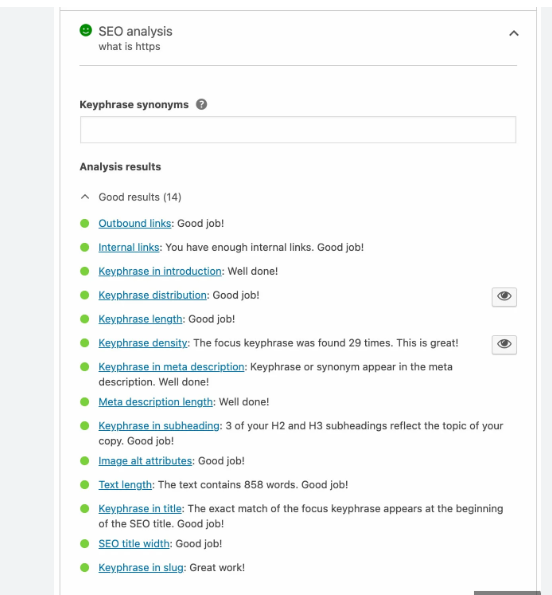Open the Image alt attributes link
This screenshot has height=595, width=552.
point(145,461)
